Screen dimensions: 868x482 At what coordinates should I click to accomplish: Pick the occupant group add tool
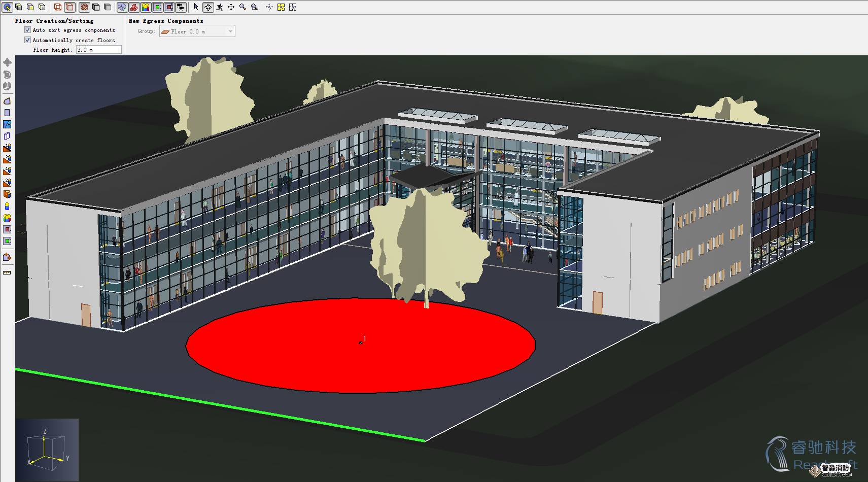tap(7, 218)
